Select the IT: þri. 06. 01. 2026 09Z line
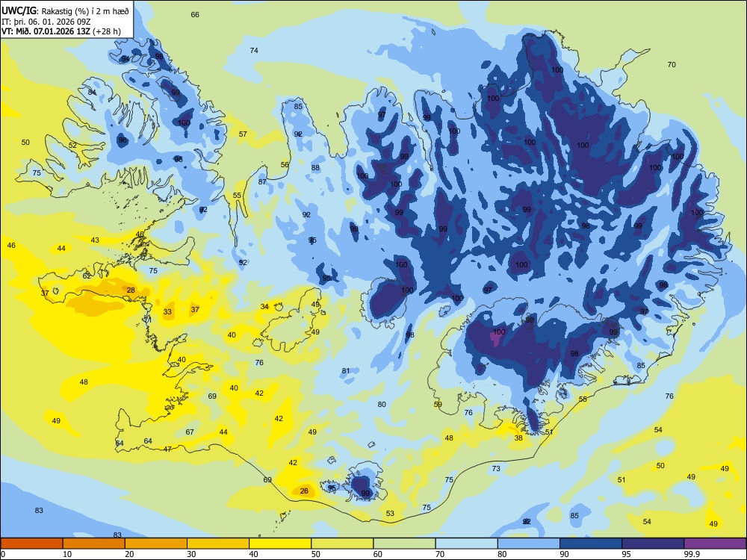The image size is (747, 560). click(x=46, y=22)
